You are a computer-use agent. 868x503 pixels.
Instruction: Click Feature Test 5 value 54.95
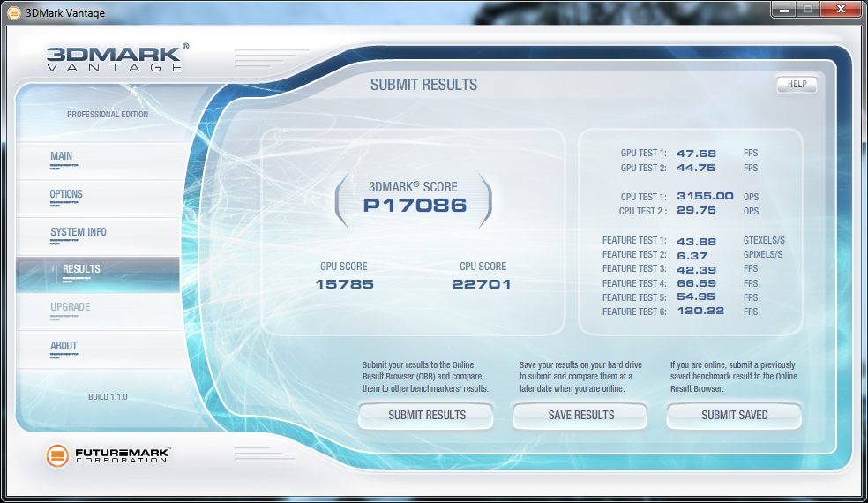pos(696,297)
